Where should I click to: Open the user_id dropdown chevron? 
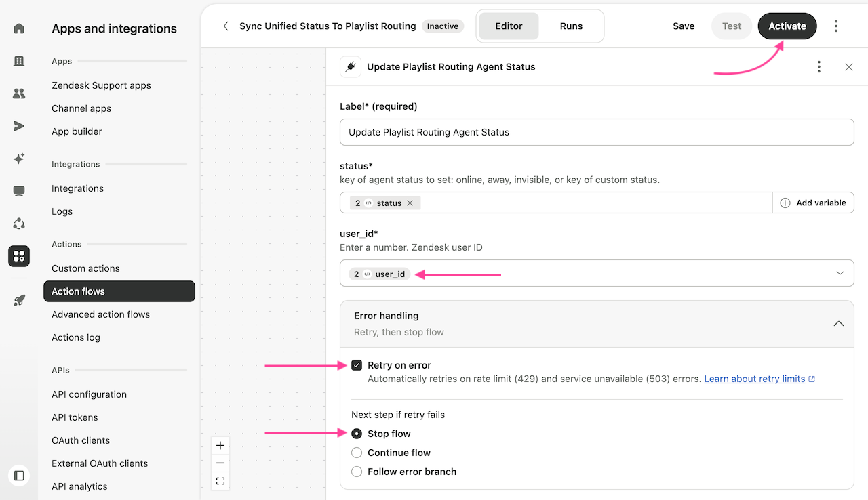click(x=840, y=273)
